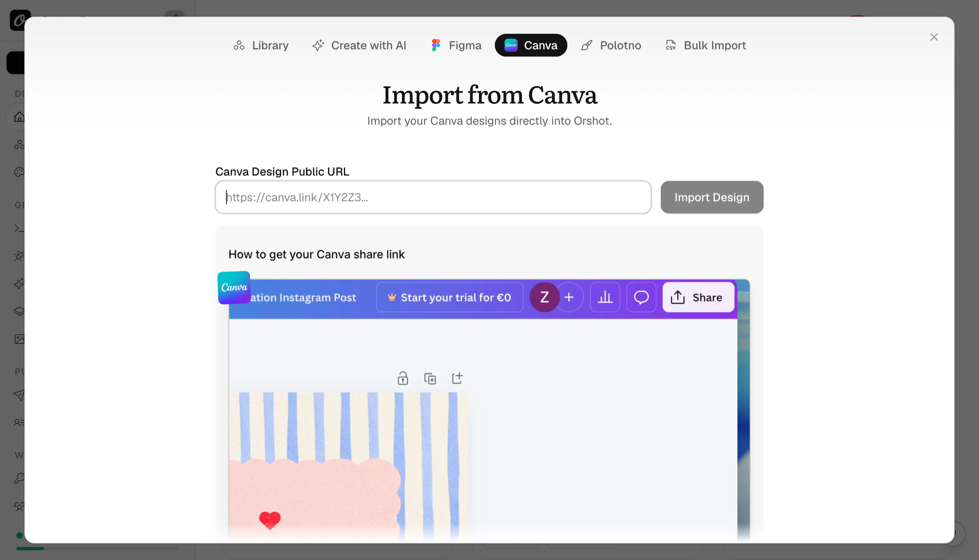Close the import dialog
This screenshot has width=979, height=560.
pyautogui.click(x=934, y=37)
